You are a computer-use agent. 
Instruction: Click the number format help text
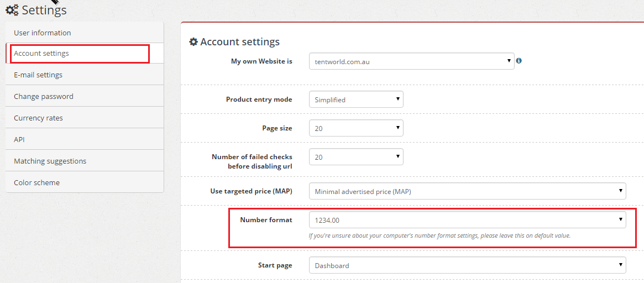[439, 236]
